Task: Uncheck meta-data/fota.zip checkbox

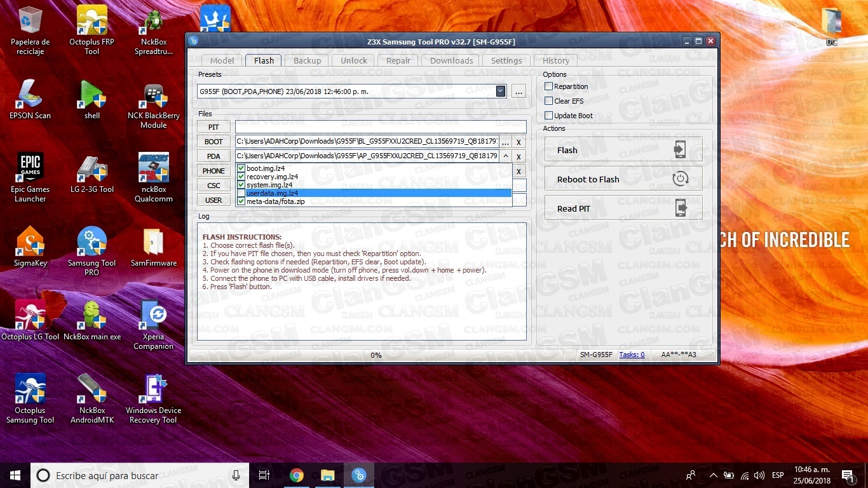Action: point(241,201)
